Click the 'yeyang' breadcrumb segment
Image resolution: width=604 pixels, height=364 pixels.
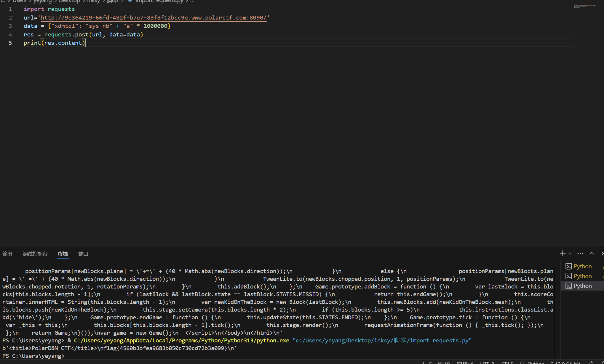(x=43, y=1)
